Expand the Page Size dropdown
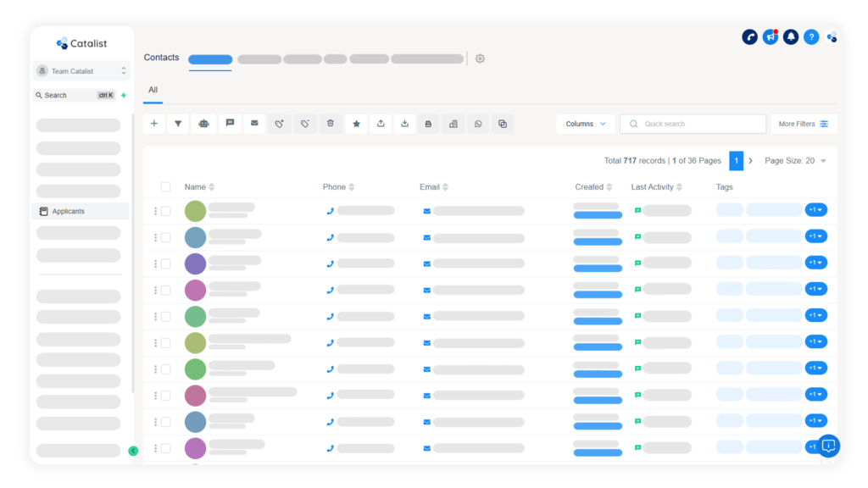The width and height of the screenshot is (868, 488). point(795,161)
